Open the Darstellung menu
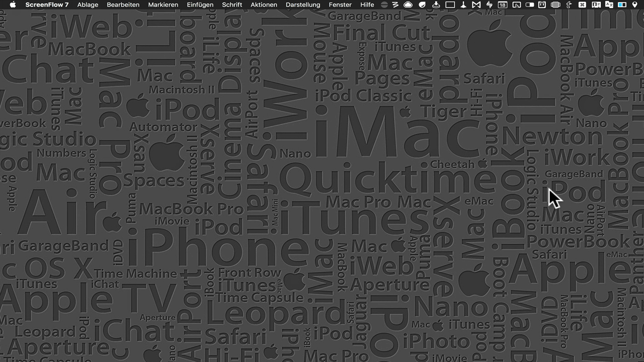This screenshot has width=644, height=362. click(303, 5)
